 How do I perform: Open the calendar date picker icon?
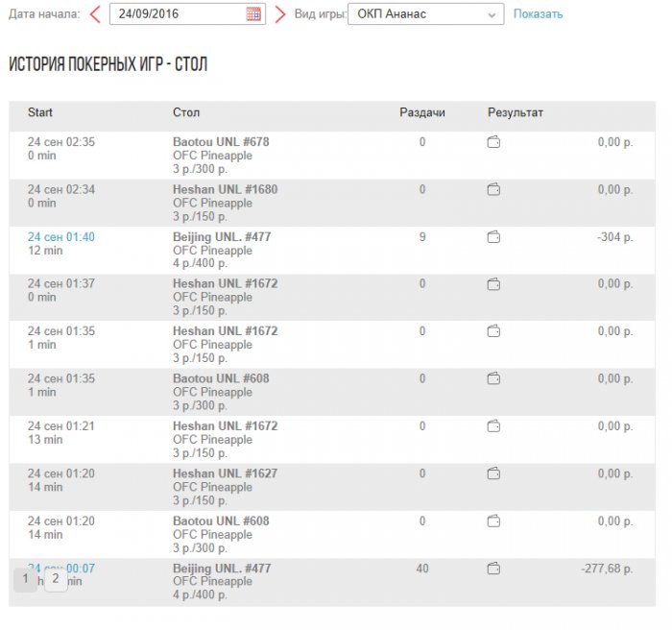pyautogui.click(x=253, y=14)
